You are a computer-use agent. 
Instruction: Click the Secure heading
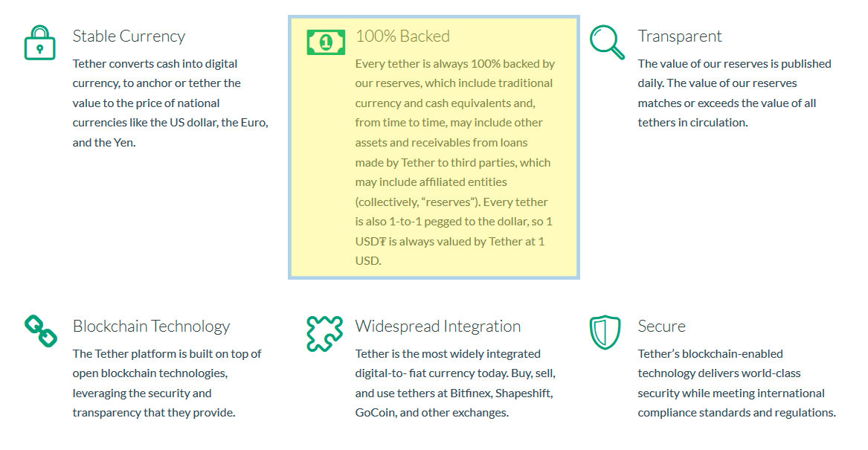[661, 326]
